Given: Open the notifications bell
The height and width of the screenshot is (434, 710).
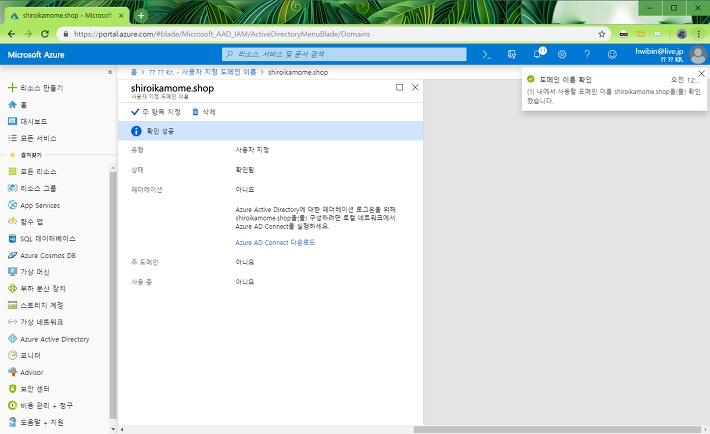Looking at the screenshot, I should pyautogui.click(x=537, y=54).
